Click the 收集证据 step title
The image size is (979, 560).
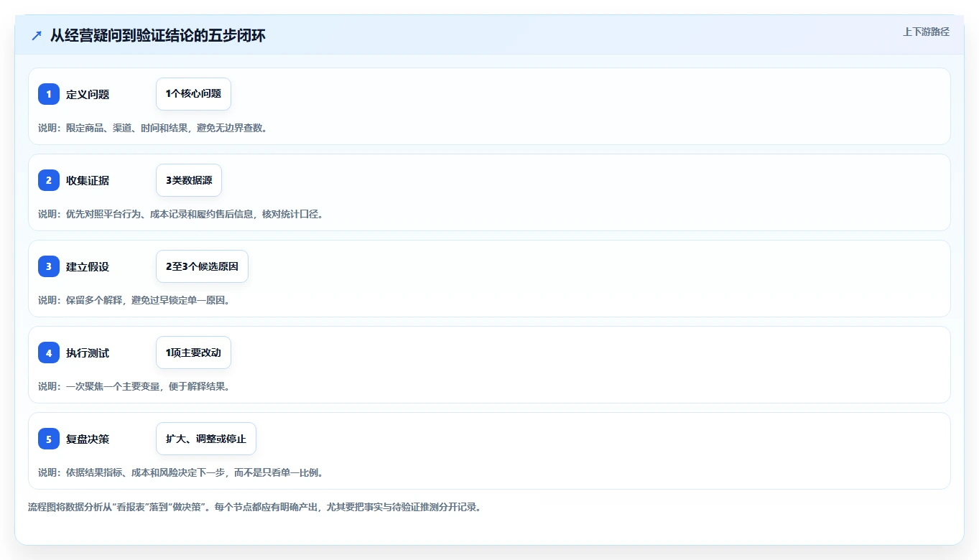click(x=88, y=180)
